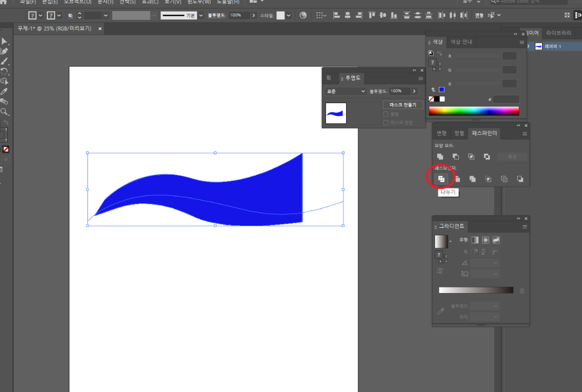
Task: Click 마스크 만들기 button
Action: point(403,105)
